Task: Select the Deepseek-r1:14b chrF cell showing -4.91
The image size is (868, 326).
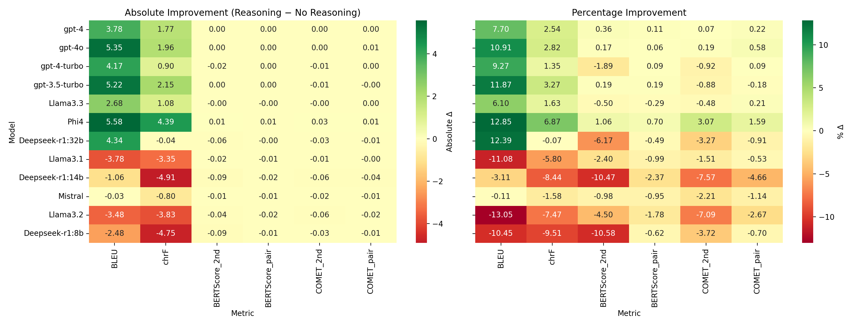Action: click(x=166, y=177)
